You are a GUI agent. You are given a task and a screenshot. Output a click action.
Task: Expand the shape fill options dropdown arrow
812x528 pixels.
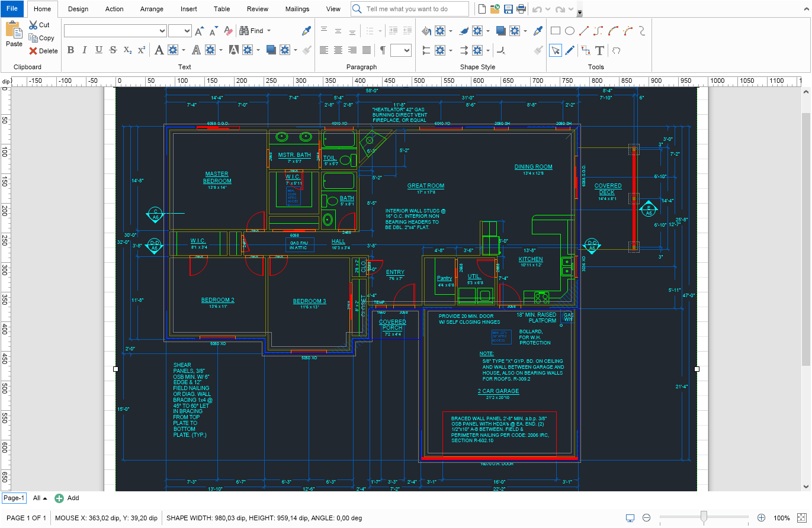tap(451, 31)
